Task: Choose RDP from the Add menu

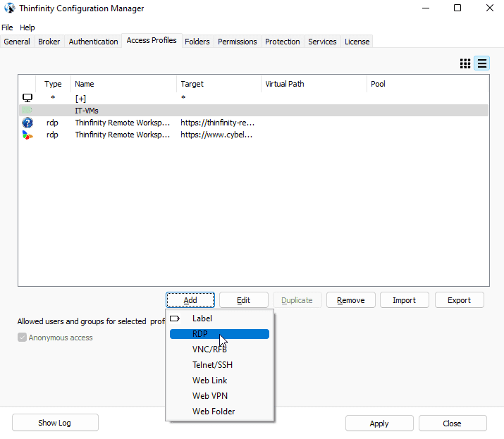Action: (219, 334)
